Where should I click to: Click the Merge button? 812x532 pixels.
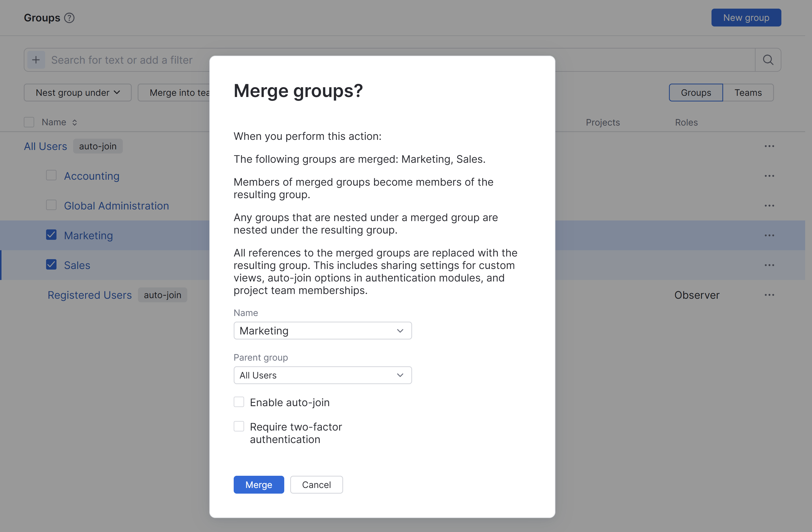tap(259, 484)
